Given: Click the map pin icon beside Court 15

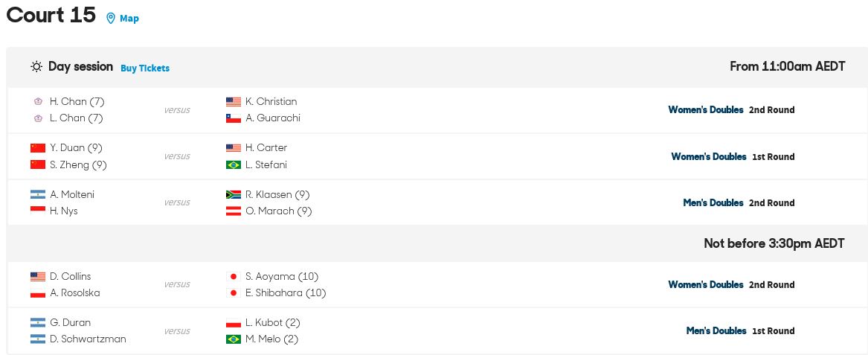Looking at the screenshot, I should (111, 19).
